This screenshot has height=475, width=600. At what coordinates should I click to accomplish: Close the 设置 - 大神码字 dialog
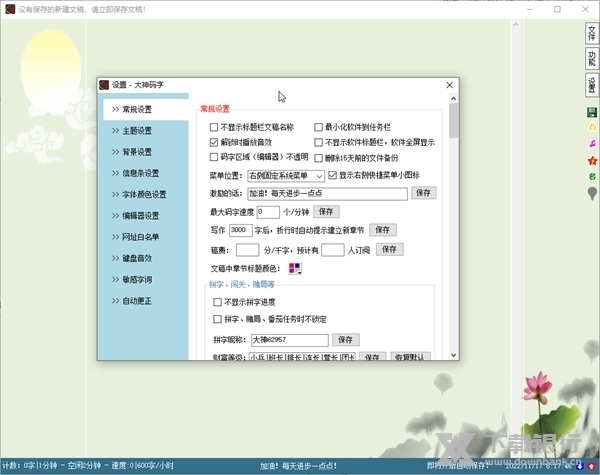450,85
